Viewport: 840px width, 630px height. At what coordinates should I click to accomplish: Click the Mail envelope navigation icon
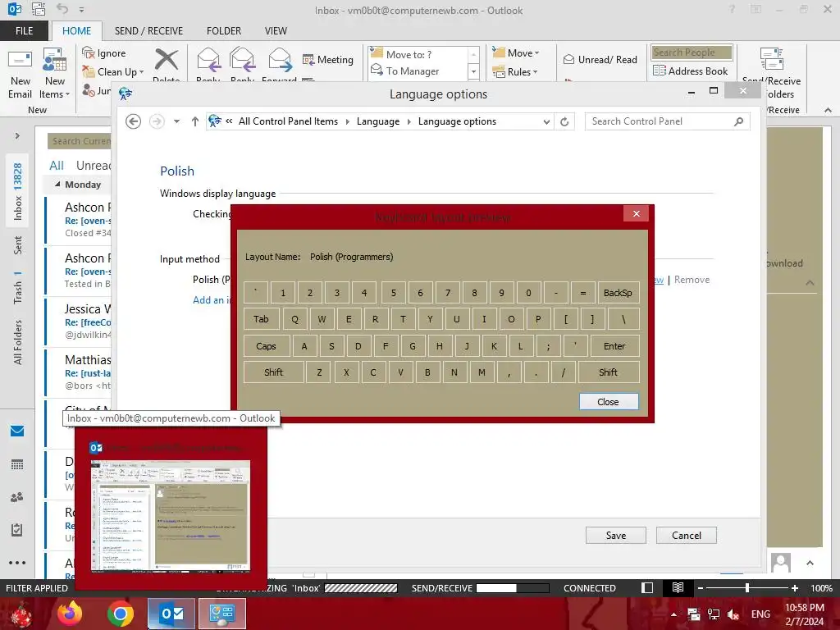tap(17, 431)
